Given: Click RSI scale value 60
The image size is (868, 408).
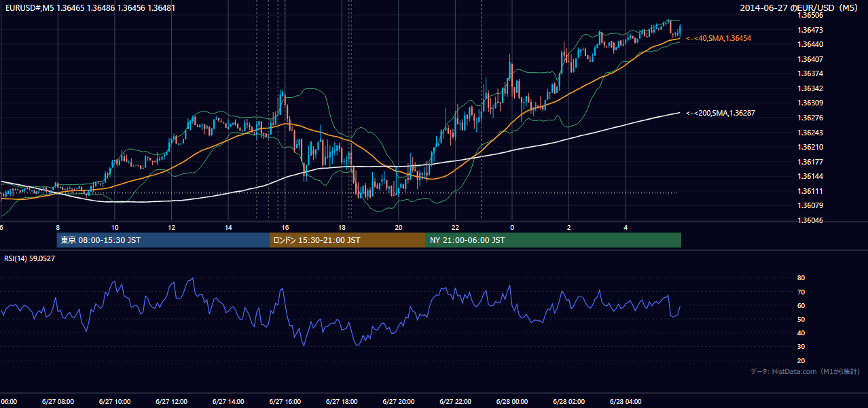Looking at the screenshot, I should click(x=801, y=305).
